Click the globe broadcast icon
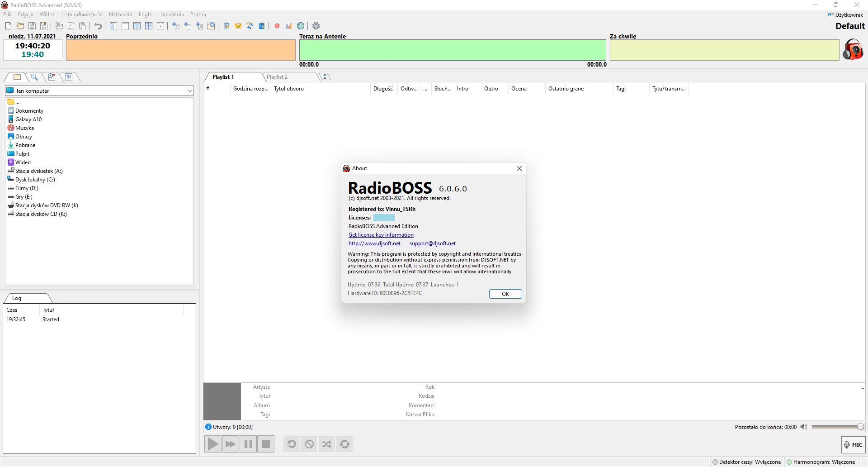 301,26
